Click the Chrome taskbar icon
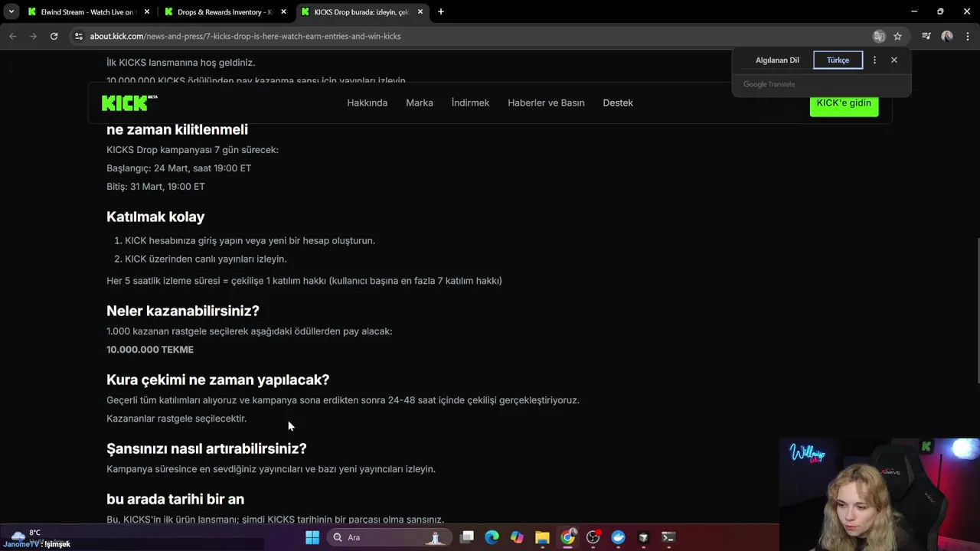This screenshot has width=980, height=551. coord(567,537)
